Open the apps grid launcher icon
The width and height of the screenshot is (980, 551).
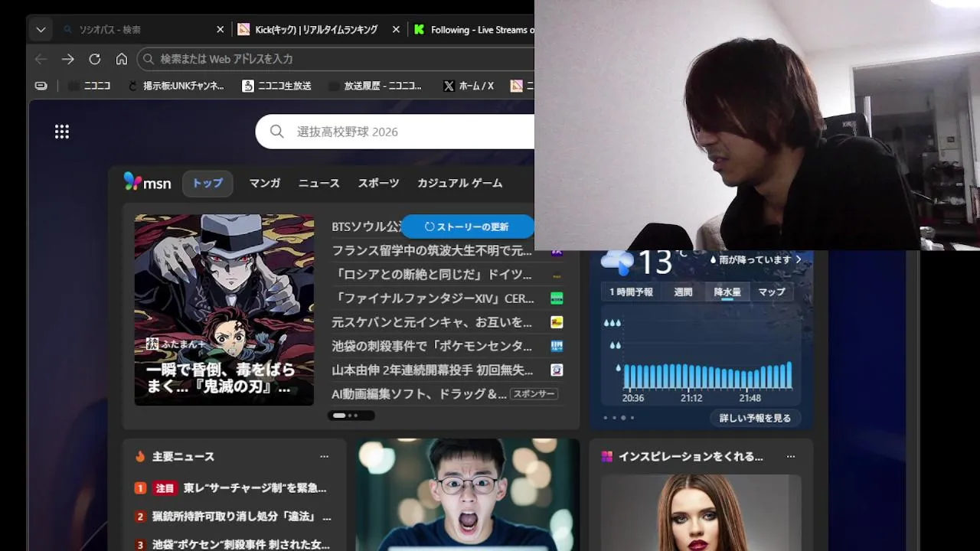coord(62,132)
